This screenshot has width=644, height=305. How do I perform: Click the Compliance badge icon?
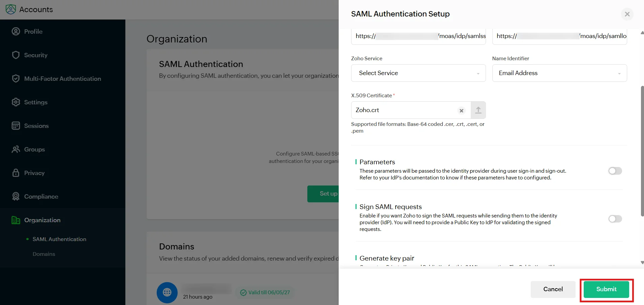coord(16,196)
